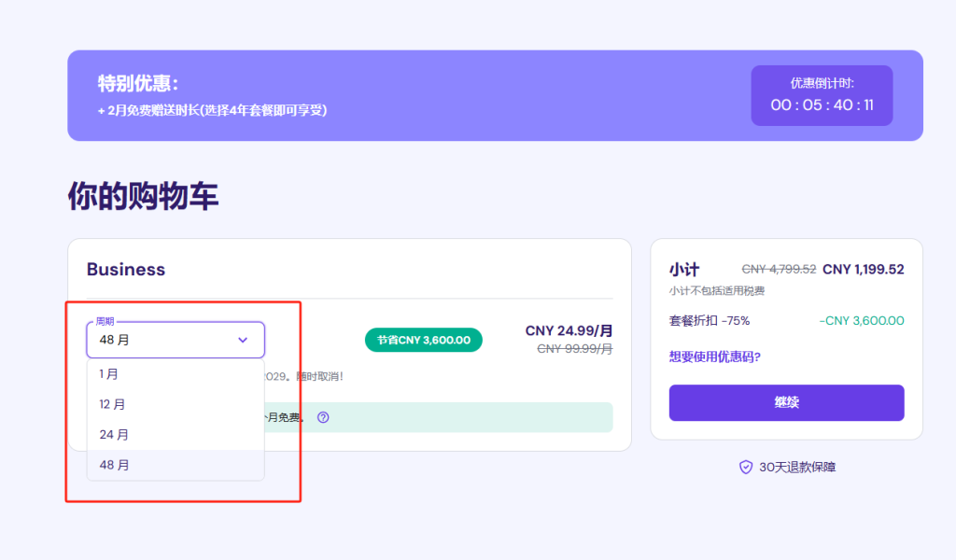The image size is (956, 560).
Task: Click the green 节省CNY 3,600.00 savings badge
Action: [423, 340]
